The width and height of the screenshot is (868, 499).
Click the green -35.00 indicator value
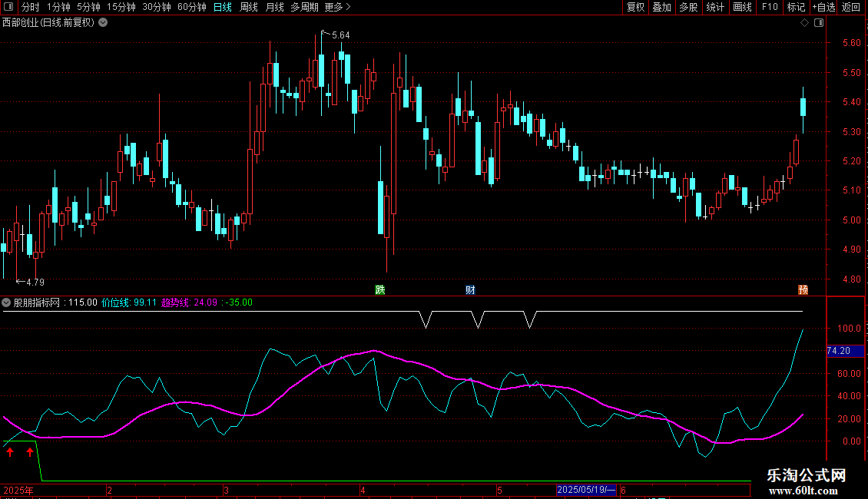pyautogui.click(x=239, y=302)
